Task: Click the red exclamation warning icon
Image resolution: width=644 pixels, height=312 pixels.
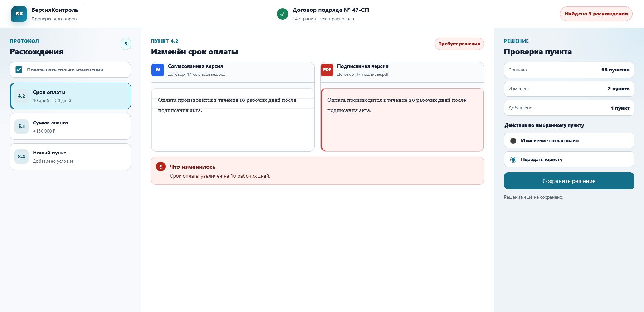Action: [161, 167]
